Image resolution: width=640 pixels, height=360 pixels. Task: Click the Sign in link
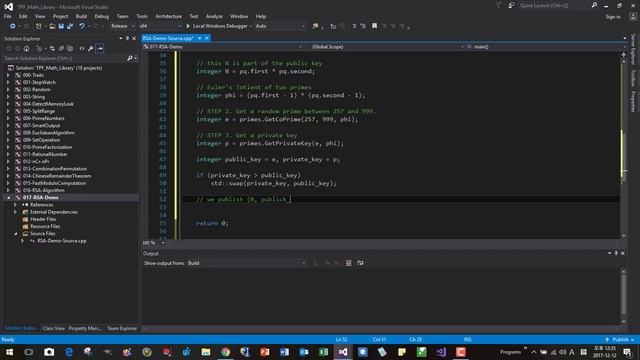[613, 17]
